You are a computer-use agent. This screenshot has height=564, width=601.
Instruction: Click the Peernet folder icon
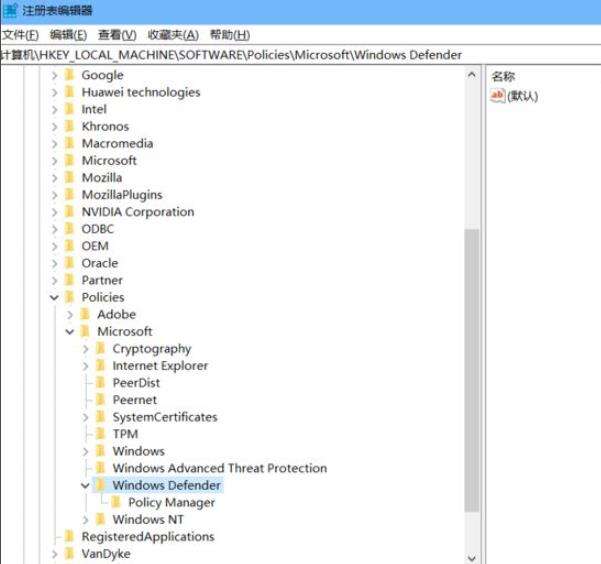coord(100,400)
